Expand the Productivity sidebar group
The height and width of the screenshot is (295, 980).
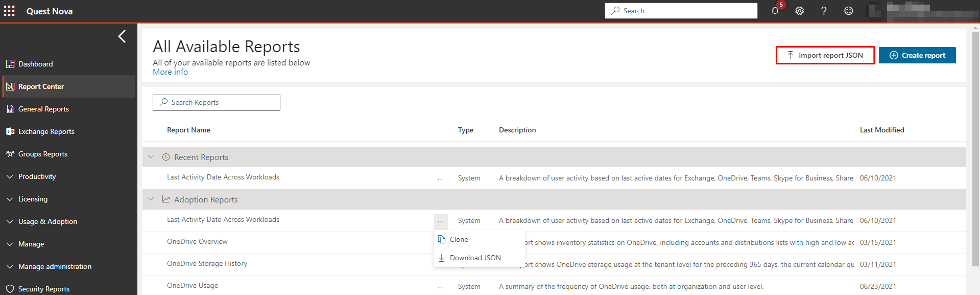[x=37, y=176]
